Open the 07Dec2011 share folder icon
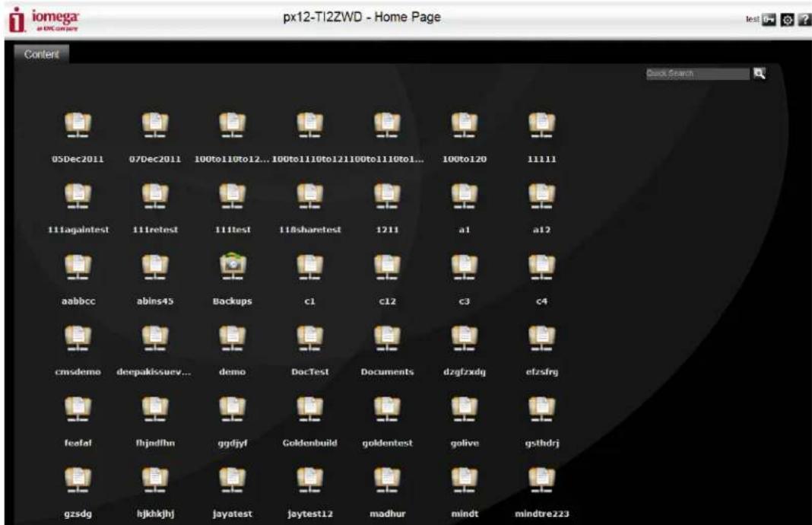812x525 pixels. click(x=155, y=125)
